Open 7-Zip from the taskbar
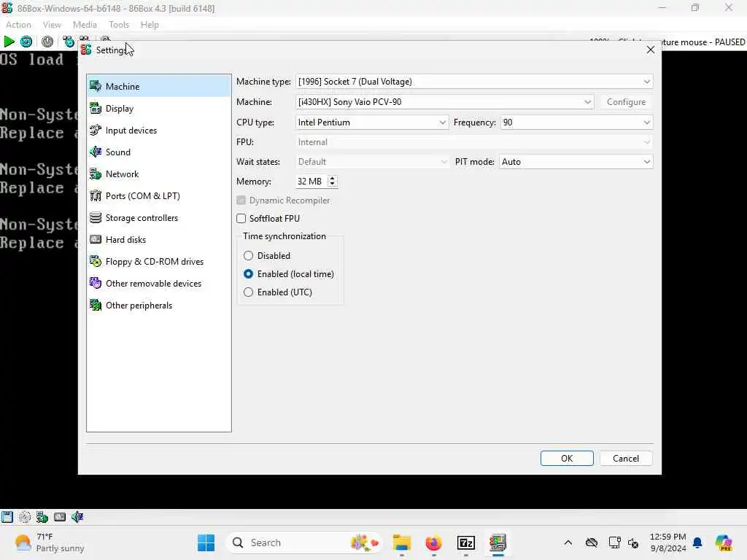This screenshot has width=747, height=560. 465,542
